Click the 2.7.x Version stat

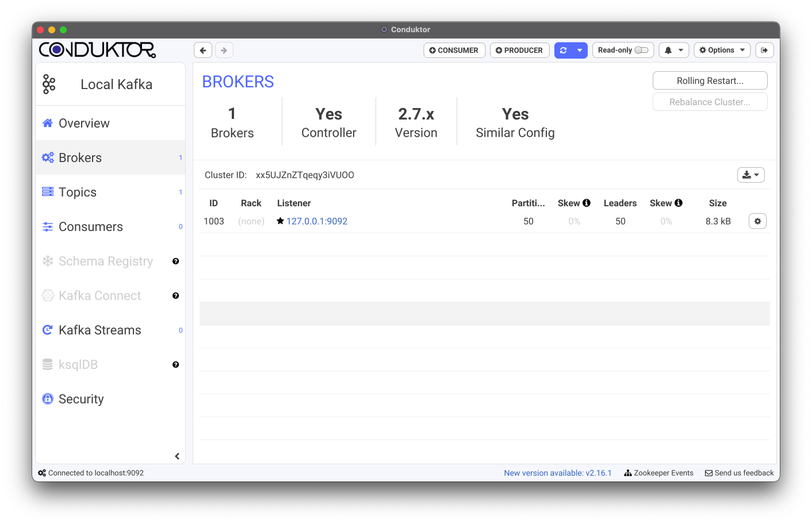tap(416, 123)
